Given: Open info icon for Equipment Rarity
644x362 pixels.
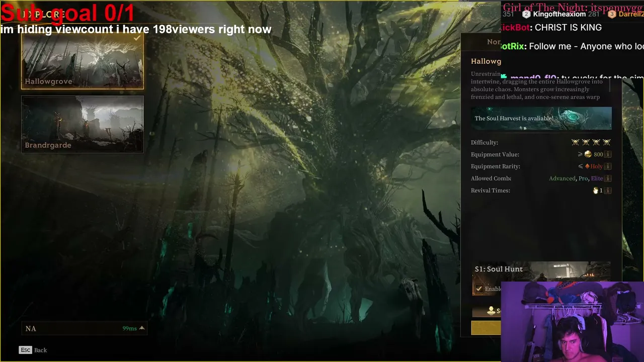Looking at the screenshot, I should click(608, 166).
